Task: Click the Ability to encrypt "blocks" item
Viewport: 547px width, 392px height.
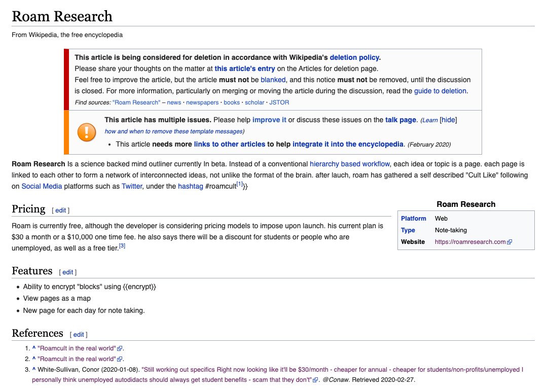Action: click(x=90, y=287)
